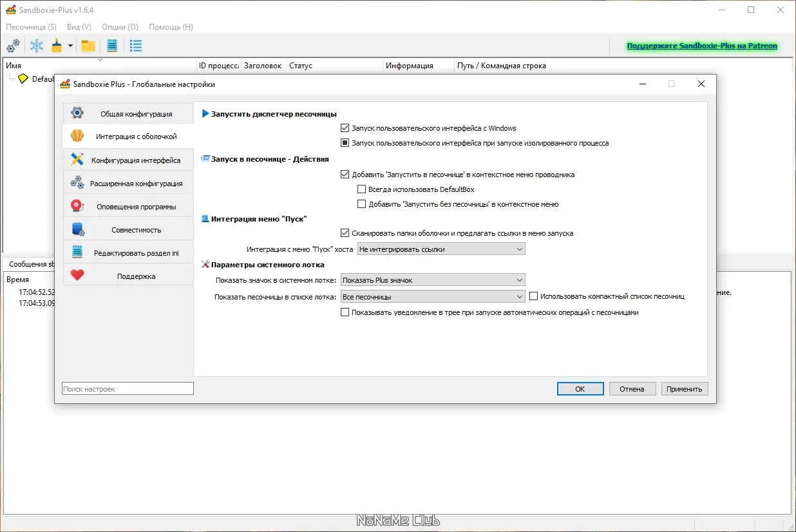Click the Информация column header

pyautogui.click(x=419, y=66)
